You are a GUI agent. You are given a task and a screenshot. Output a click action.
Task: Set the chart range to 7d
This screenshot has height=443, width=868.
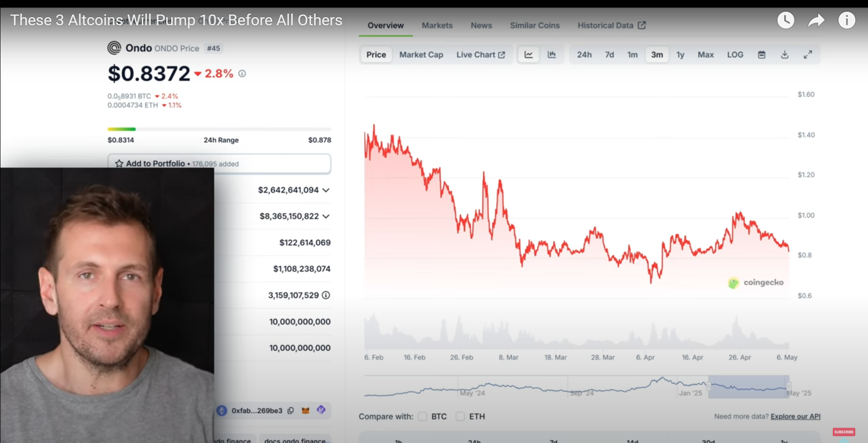click(609, 55)
